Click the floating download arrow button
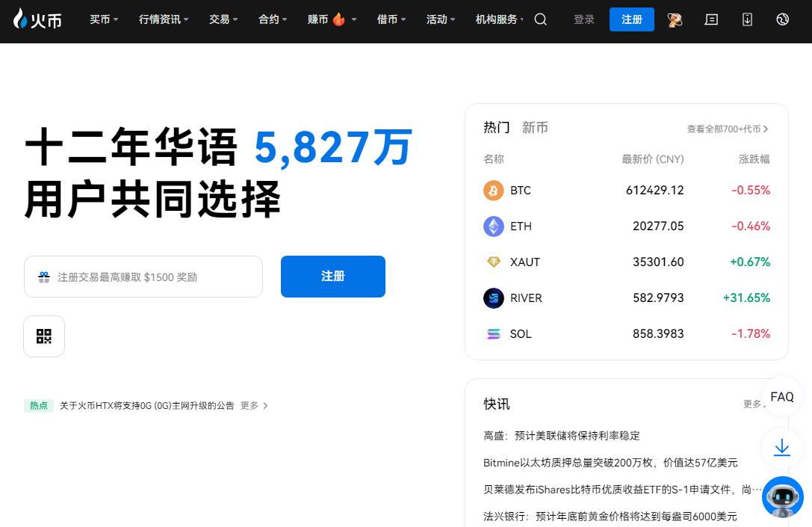The width and height of the screenshot is (812, 527). (x=781, y=447)
